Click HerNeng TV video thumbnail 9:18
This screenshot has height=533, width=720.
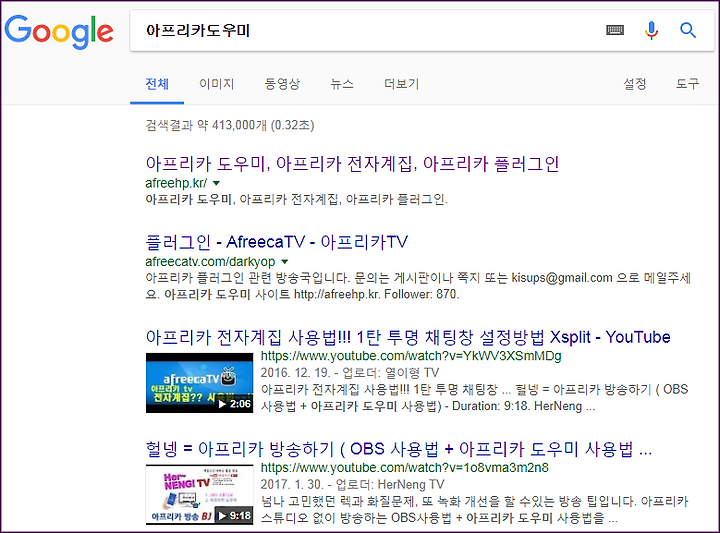(199, 494)
